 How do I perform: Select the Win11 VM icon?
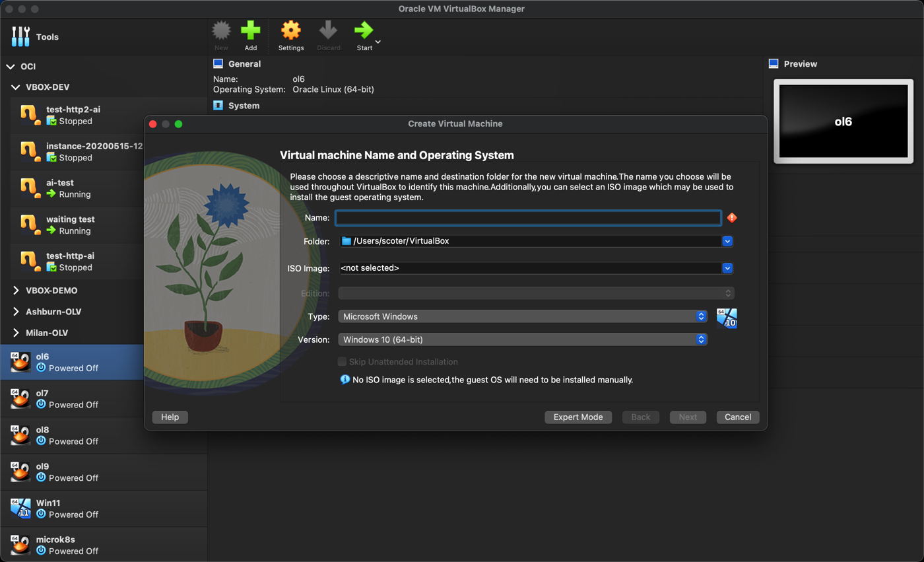(x=20, y=508)
